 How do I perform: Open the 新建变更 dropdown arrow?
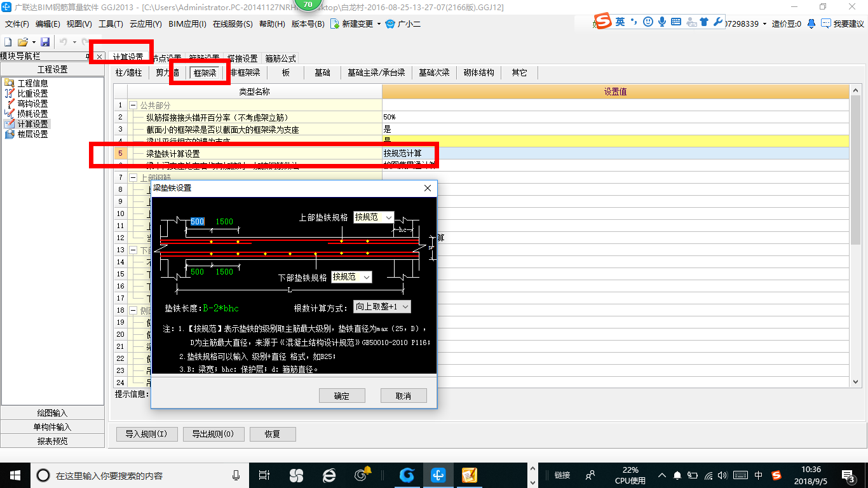pos(379,24)
